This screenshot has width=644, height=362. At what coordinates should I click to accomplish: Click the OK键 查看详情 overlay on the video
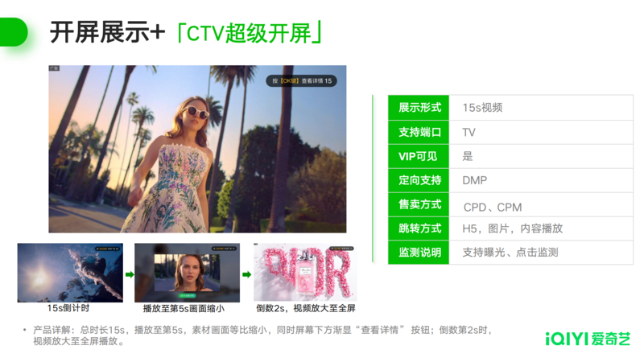[302, 81]
